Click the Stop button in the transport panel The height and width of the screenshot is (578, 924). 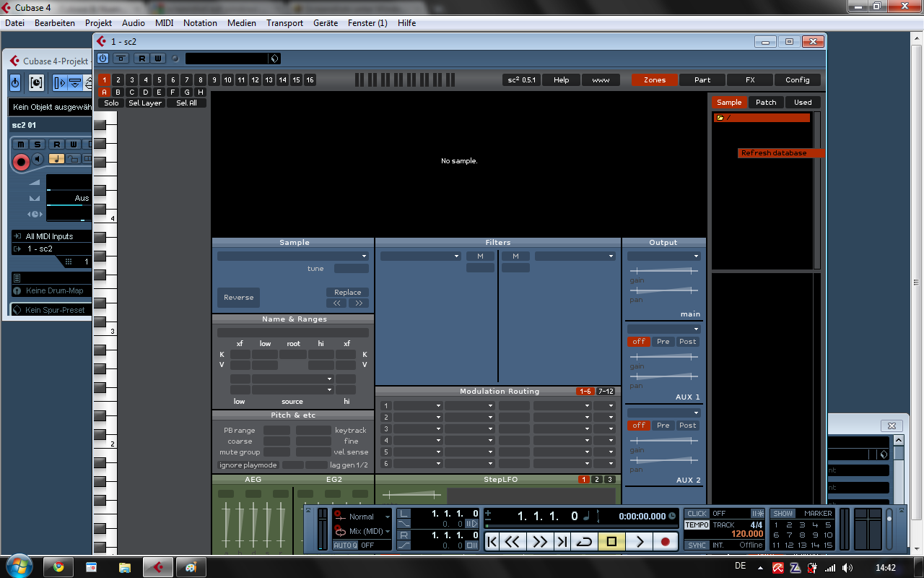click(x=611, y=541)
